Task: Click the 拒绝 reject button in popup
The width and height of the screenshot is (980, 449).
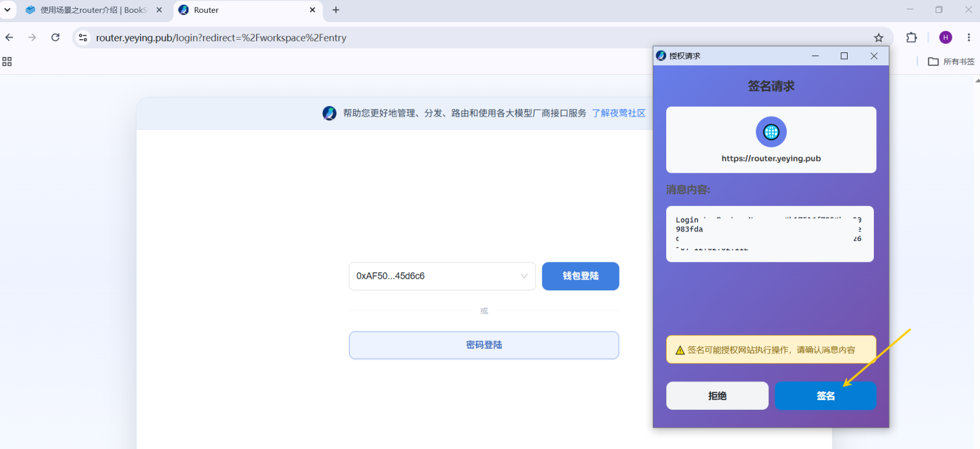Action: coord(717,396)
